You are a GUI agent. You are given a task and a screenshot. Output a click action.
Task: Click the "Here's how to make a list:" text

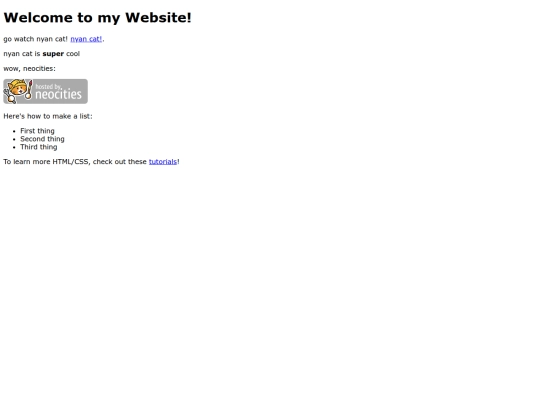click(x=48, y=116)
